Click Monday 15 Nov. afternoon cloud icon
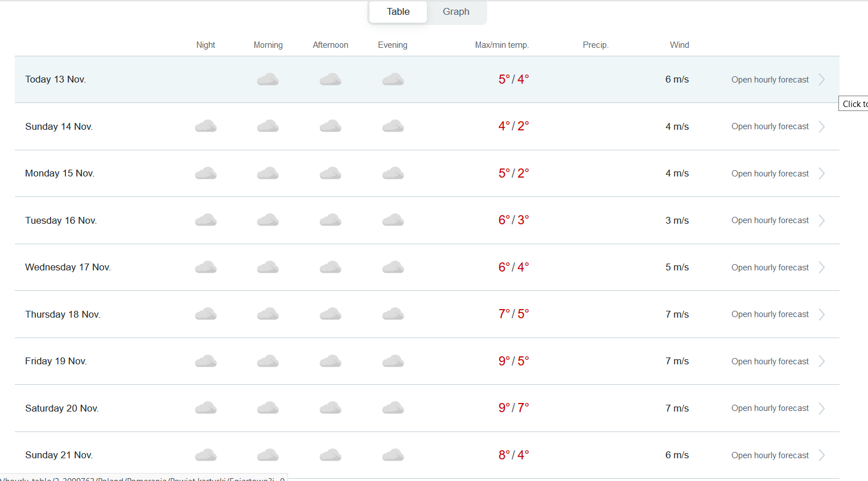Screen dimensions: 868x481 (x=330, y=173)
